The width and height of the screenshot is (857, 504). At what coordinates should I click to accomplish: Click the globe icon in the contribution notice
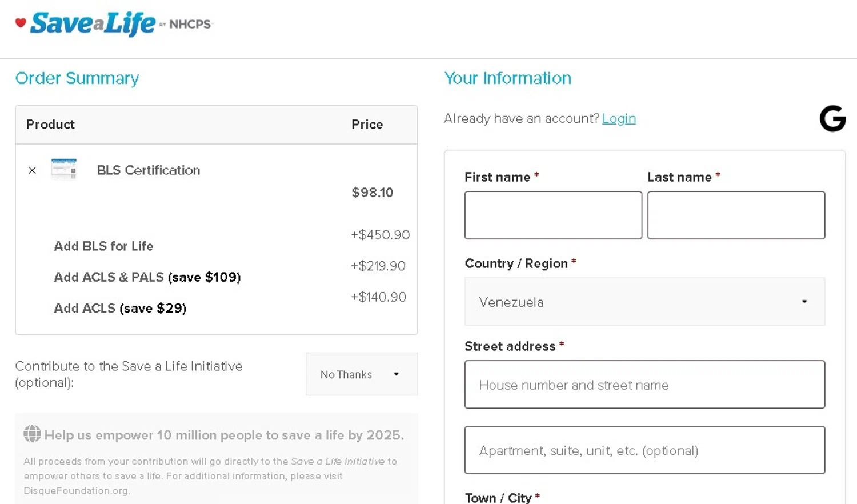click(32, 434)
